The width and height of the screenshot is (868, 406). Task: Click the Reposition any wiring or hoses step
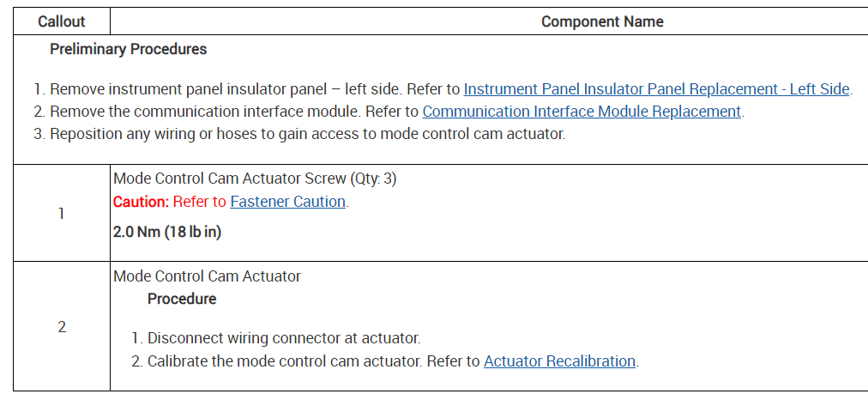coord(307,134)
